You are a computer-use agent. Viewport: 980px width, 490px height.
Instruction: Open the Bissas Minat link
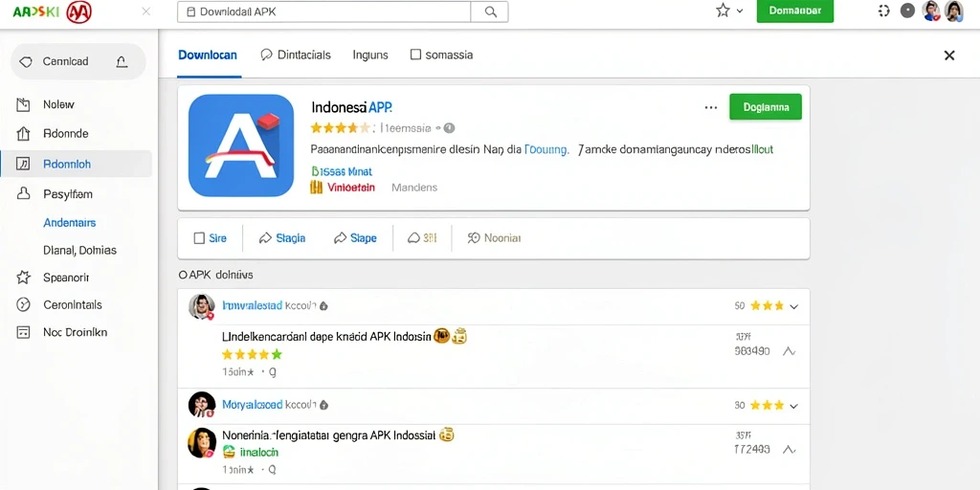point(342,171)
